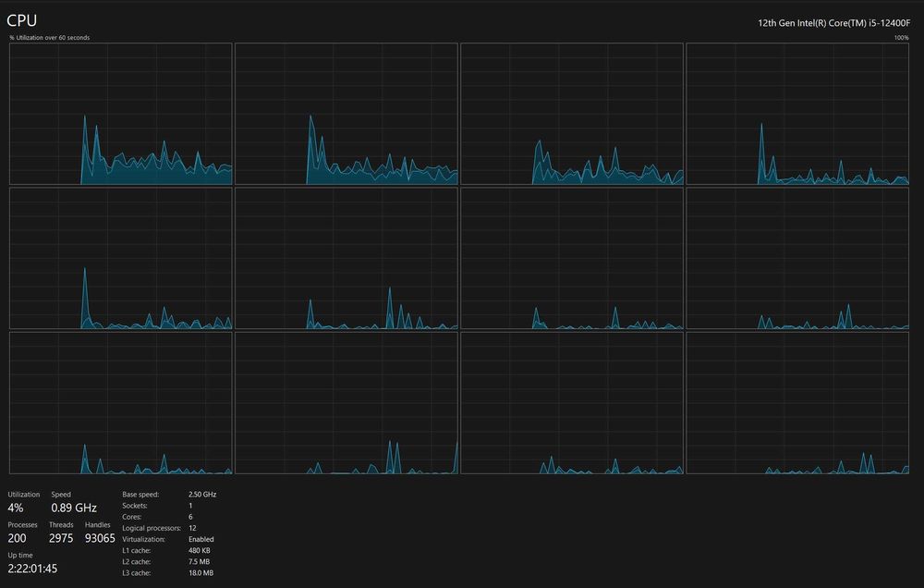Click the "2975" threads count
Image resolution: width=924 pixels, height=588 pixels.
tap(61, 538)
